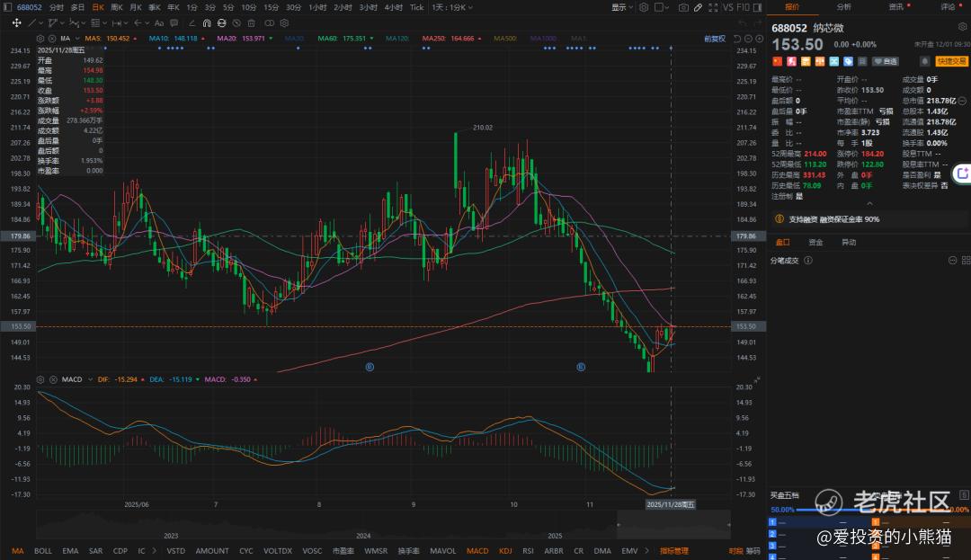Toggle the RSI sub-indicator
The width and height of the screenshot is (971, 560).
coord(528,551)
